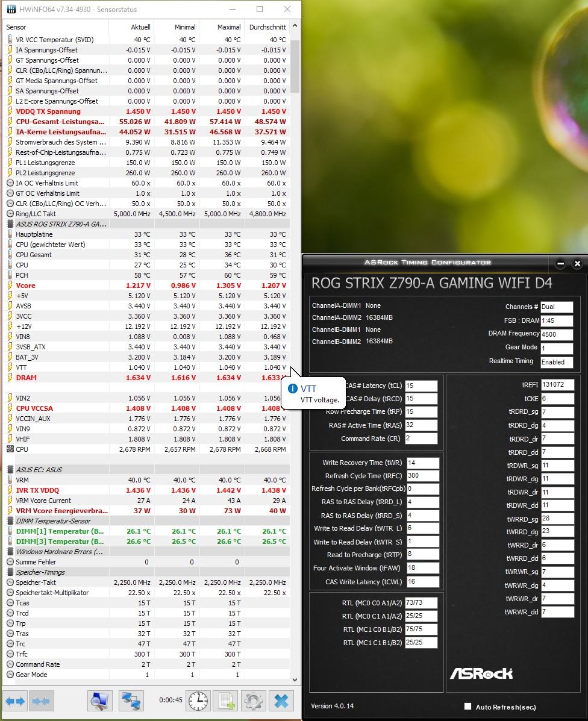Screen dimensions: 588x721
Task: Select the VRM Vcore Current row
Action: (146, 501)
